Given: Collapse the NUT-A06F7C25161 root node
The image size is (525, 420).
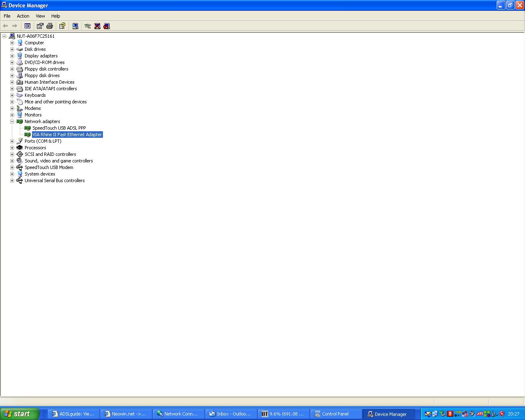Looking at the screenshot, I should point(4,36).
